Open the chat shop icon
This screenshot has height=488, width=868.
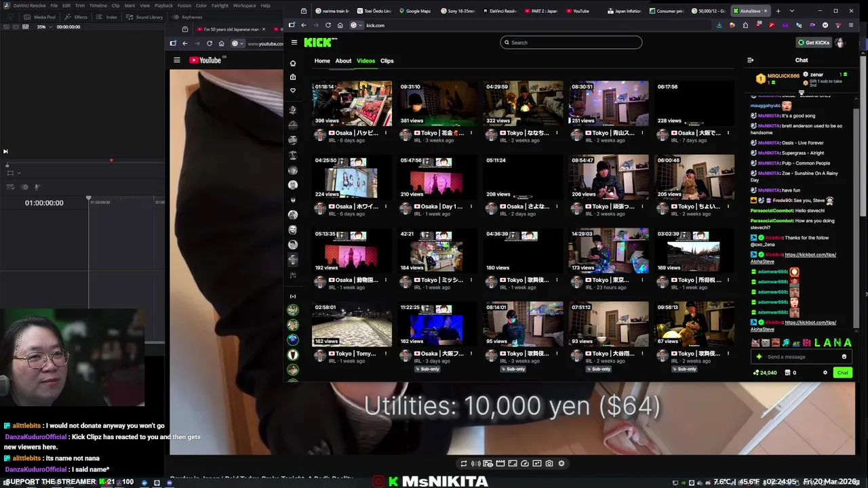tap(787, 373)
